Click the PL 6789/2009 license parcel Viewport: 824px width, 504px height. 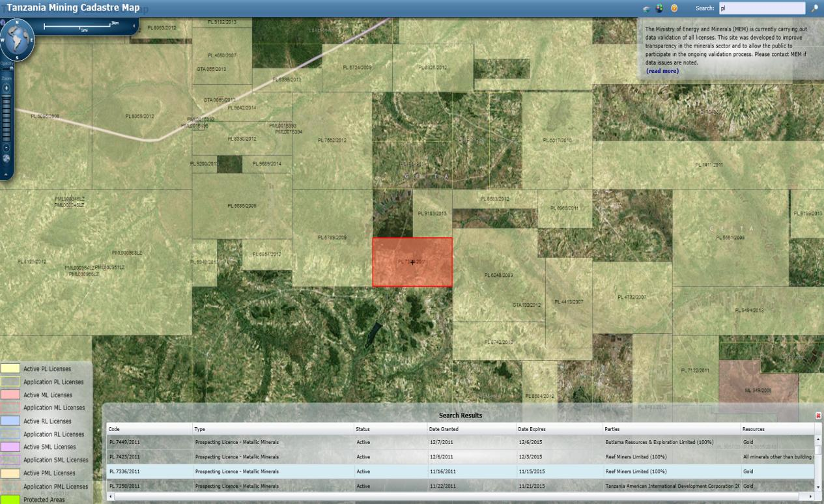click(x=332, y=238)
